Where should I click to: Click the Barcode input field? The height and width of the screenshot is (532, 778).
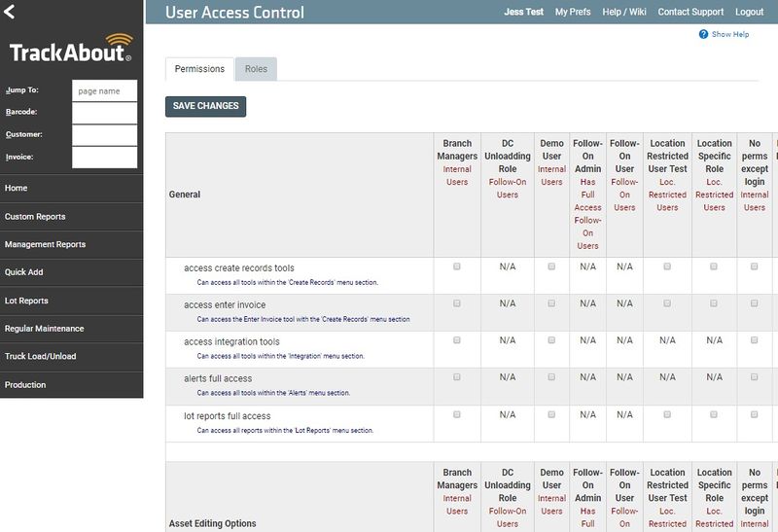click(105, 113)
